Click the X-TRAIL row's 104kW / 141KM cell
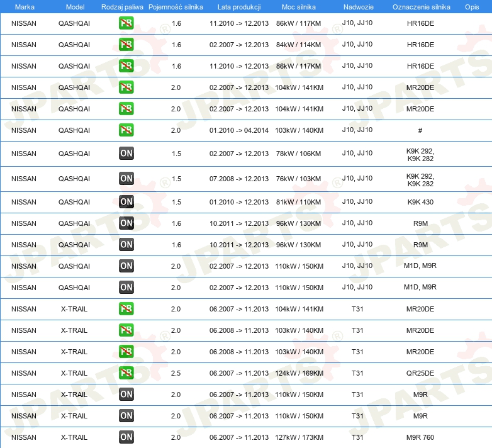Image resolution: width=492 pixels, height=448 pixels. pos(299,309)
